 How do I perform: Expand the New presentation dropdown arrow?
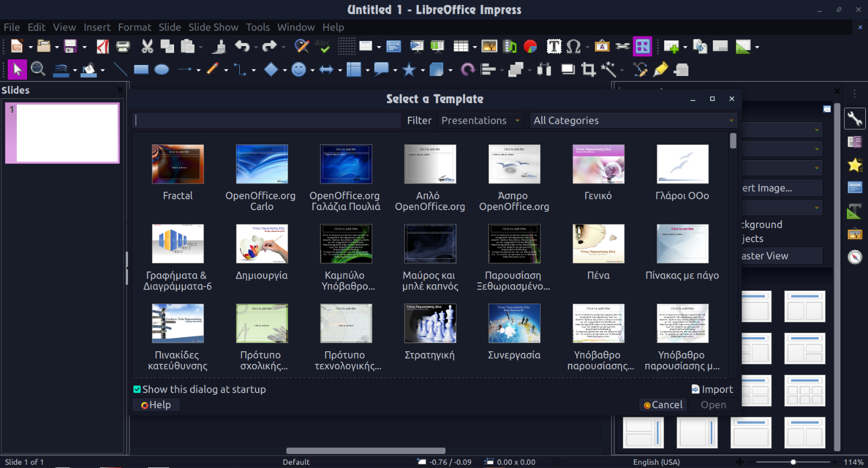30,47
